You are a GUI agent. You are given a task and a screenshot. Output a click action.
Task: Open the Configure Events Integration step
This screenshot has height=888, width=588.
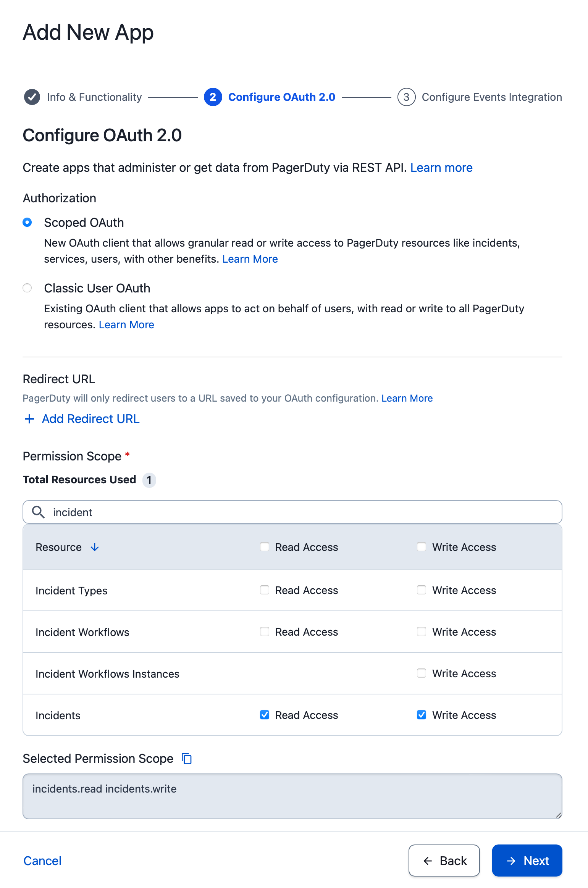click(491, 97)
